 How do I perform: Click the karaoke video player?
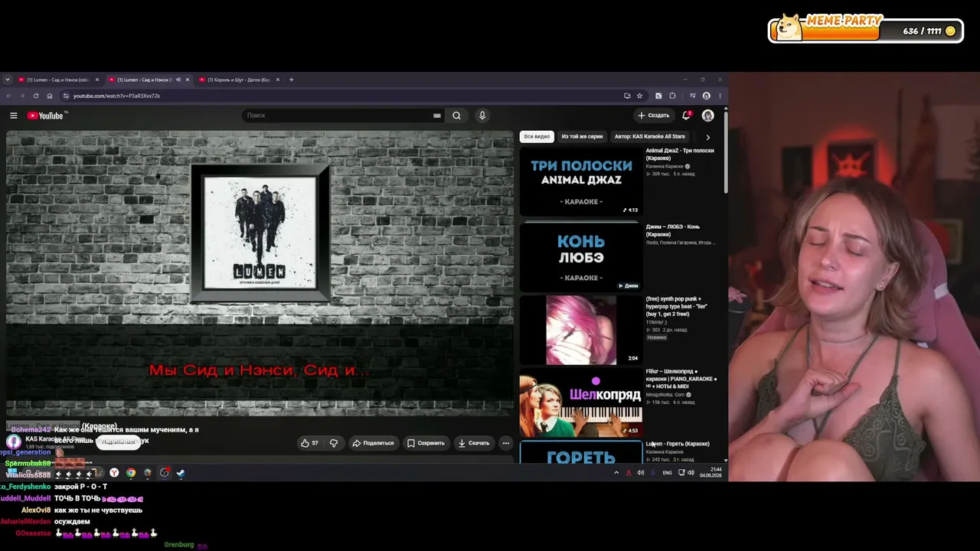pyautogui.click(x=260, y=273)
